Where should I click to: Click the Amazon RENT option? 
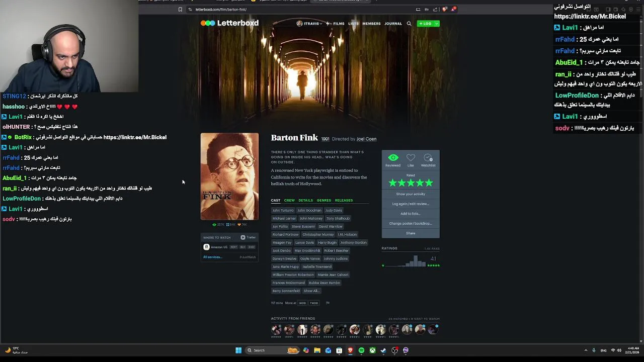(x=233, y=247)
